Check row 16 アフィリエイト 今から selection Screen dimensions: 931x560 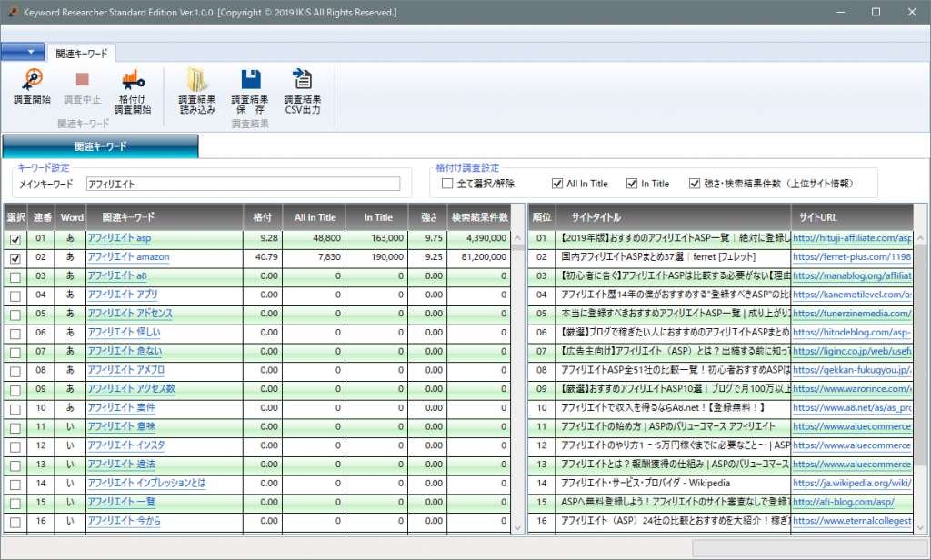[x=15, y=523]
